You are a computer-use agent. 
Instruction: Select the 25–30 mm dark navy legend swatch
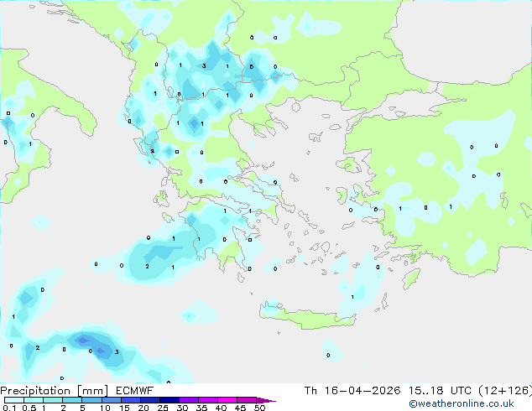point(169,400)
